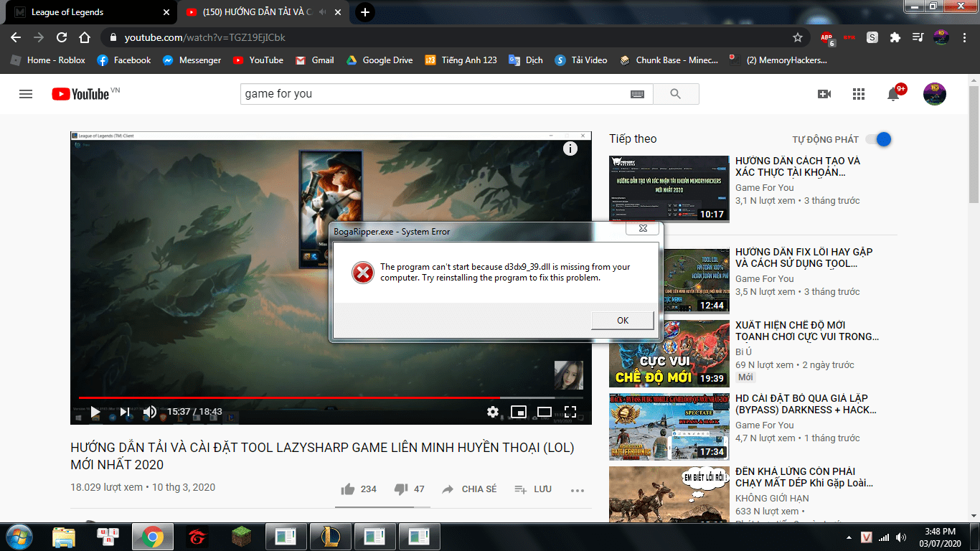This screenshot has width=980, height=551.
Task: Open a new Chrome tab
Action: 365,12
